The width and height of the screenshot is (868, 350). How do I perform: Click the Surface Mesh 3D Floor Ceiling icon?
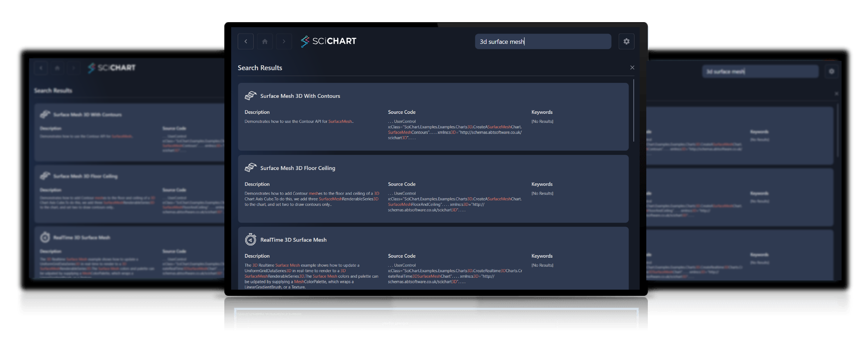click(250, 168)
